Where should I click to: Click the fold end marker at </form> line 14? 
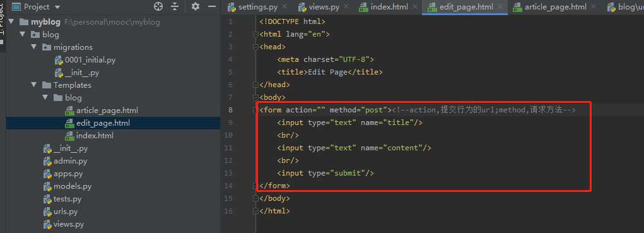tap(255, 186)
